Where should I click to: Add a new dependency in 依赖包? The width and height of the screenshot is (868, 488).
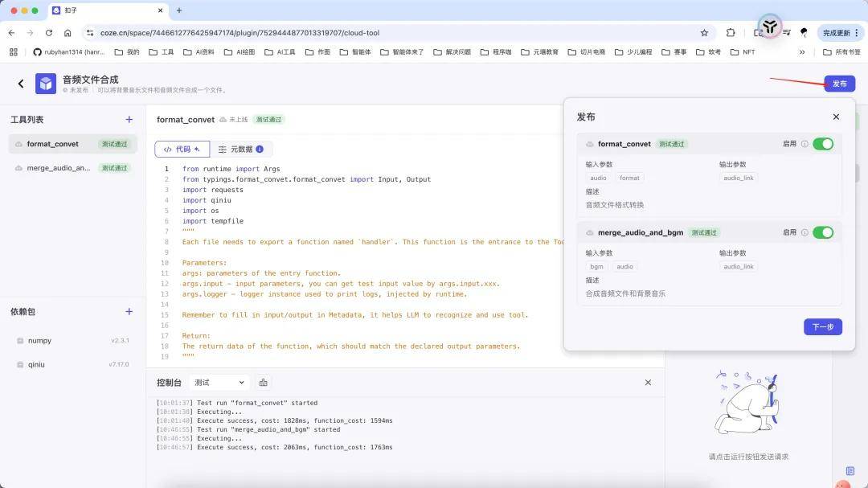(x=129, y=312)
